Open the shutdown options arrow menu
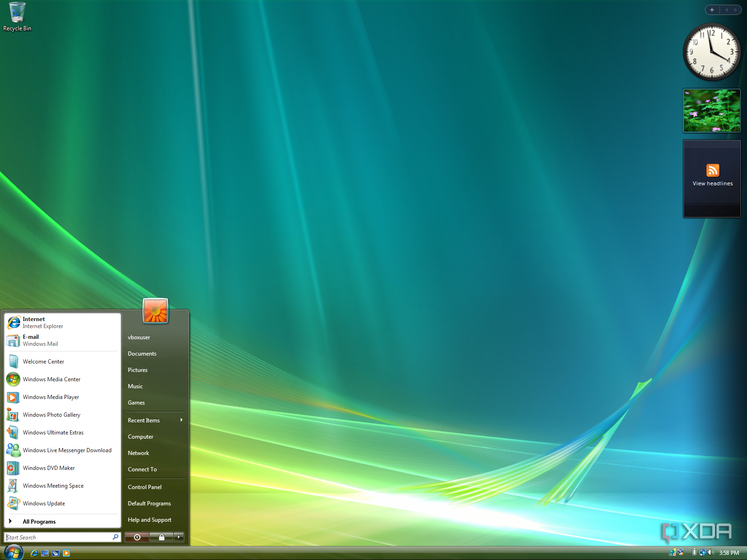Screen dimensions: 747x560 [x=179, y=537]
